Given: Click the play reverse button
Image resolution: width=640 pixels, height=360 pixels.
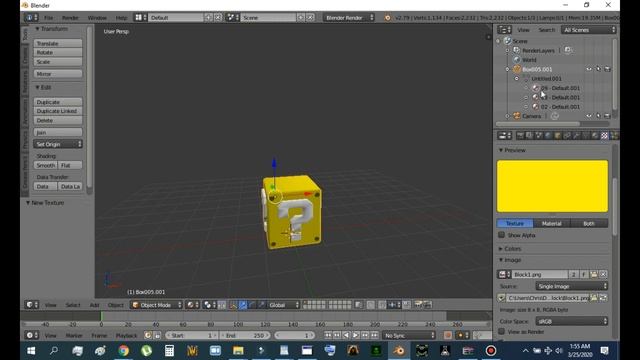Looking at the screenshot, I should click(x=347, y=335).
